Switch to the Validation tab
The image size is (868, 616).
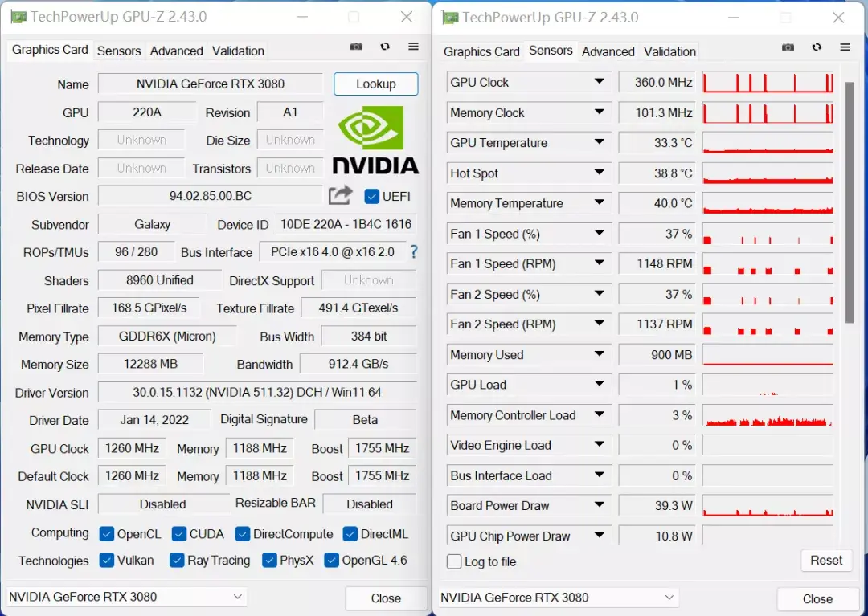[237, 51]
